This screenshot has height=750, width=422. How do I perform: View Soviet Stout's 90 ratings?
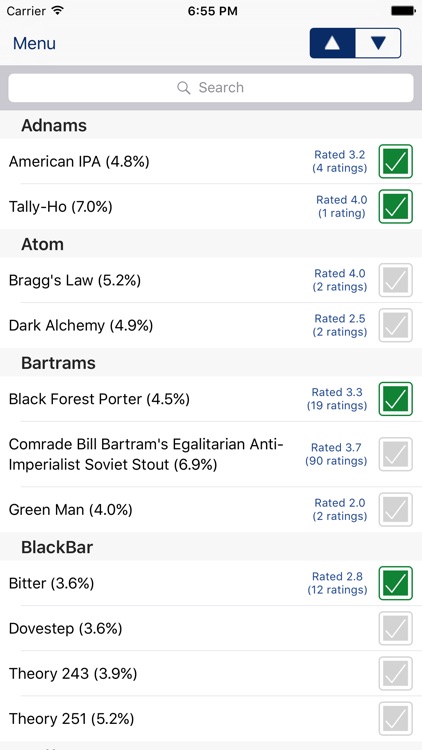[x=336, y=454]
